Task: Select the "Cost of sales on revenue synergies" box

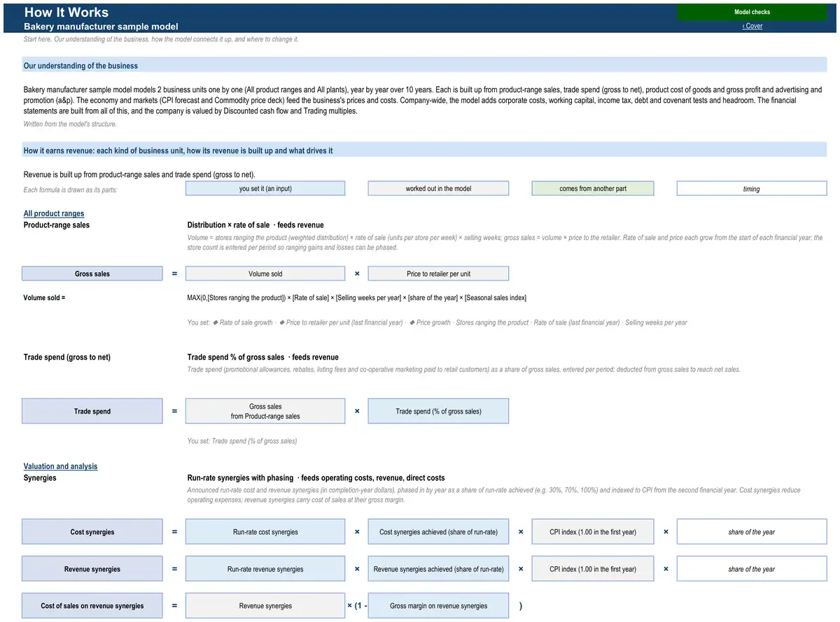Action: pyautogui.click(x=92, y=606)
